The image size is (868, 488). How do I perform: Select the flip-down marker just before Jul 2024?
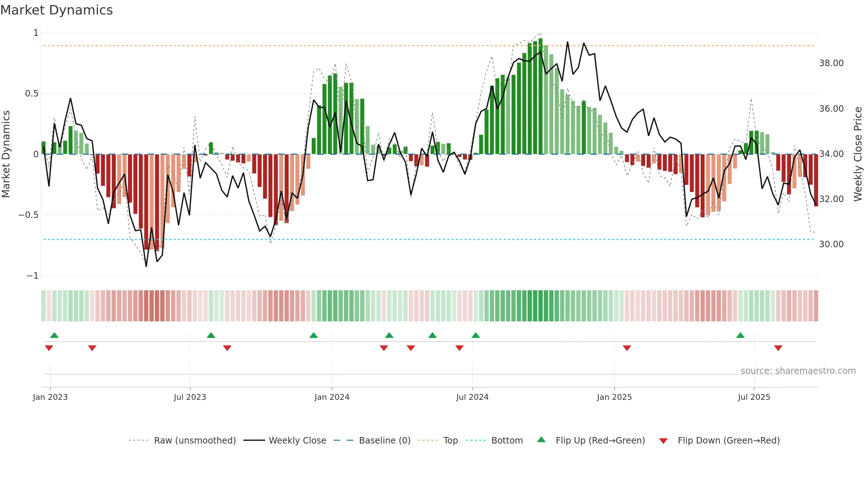(x=459, y=348)
